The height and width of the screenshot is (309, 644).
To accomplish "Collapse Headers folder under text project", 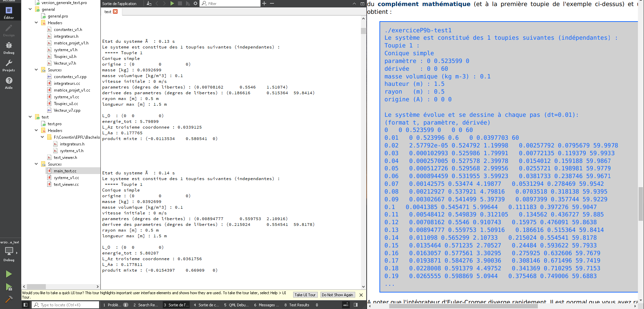I will [36, 130].
